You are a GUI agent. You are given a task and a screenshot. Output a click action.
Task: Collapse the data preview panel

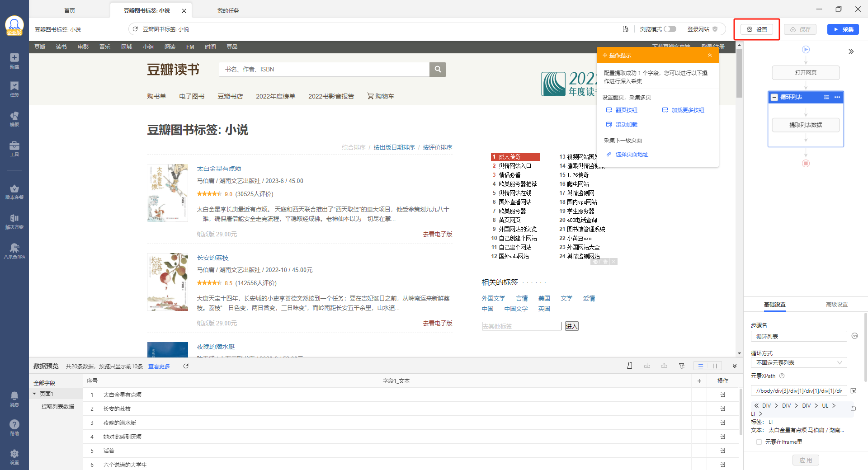[735, 366]
